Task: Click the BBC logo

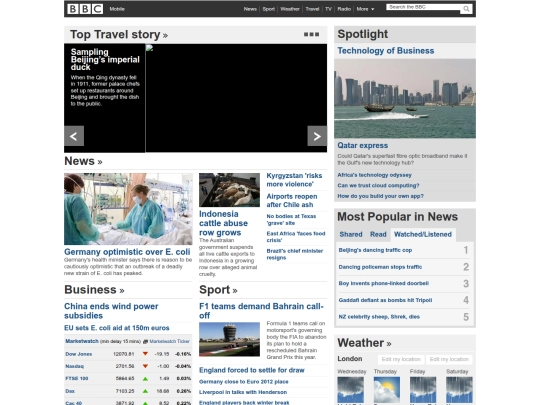Action: [85, 9]
